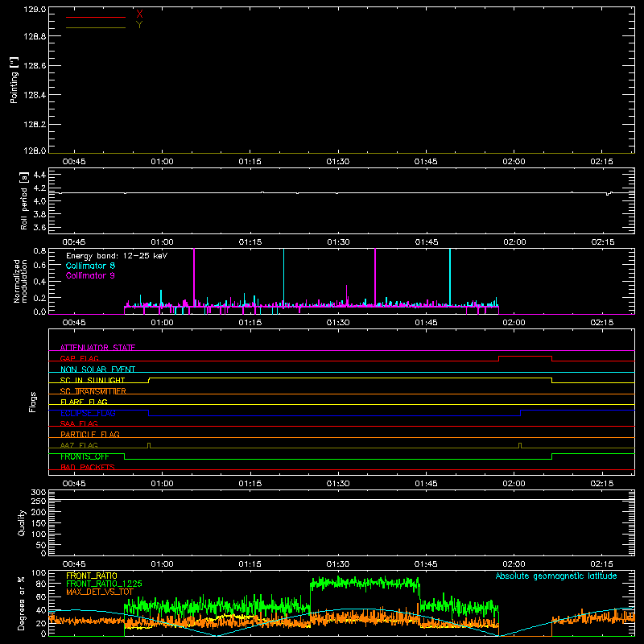The height and width of the screenshot is (644, 644).
Task: Select the Pointing axis title
Action: click(14, 80)
